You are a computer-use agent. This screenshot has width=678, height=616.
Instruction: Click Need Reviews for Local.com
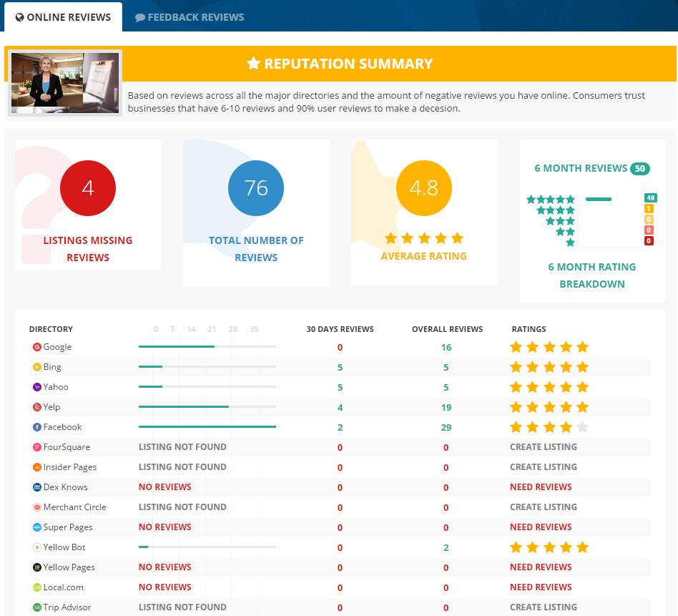click(x=541, y=587)
